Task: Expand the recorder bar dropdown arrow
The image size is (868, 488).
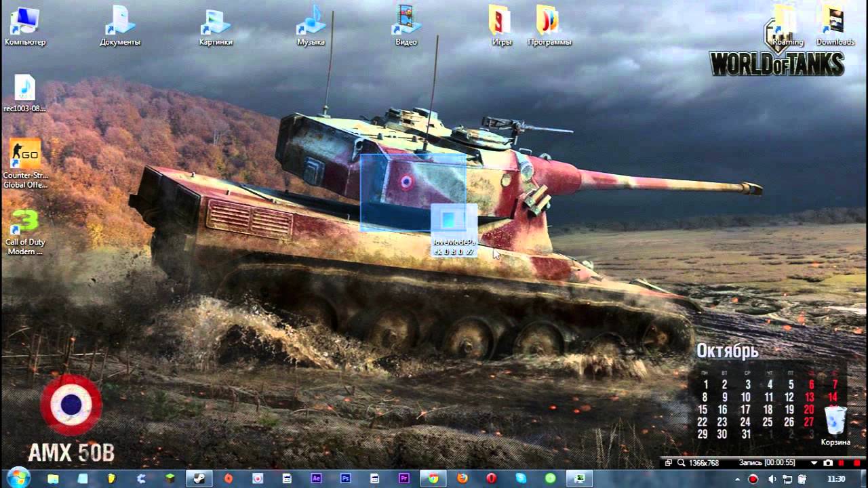Action: point(814,463)
